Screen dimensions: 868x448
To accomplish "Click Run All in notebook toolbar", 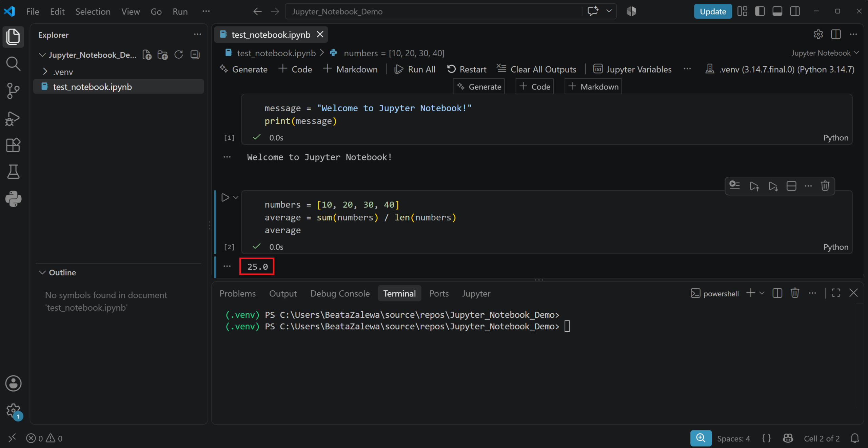I will point(415,69).
